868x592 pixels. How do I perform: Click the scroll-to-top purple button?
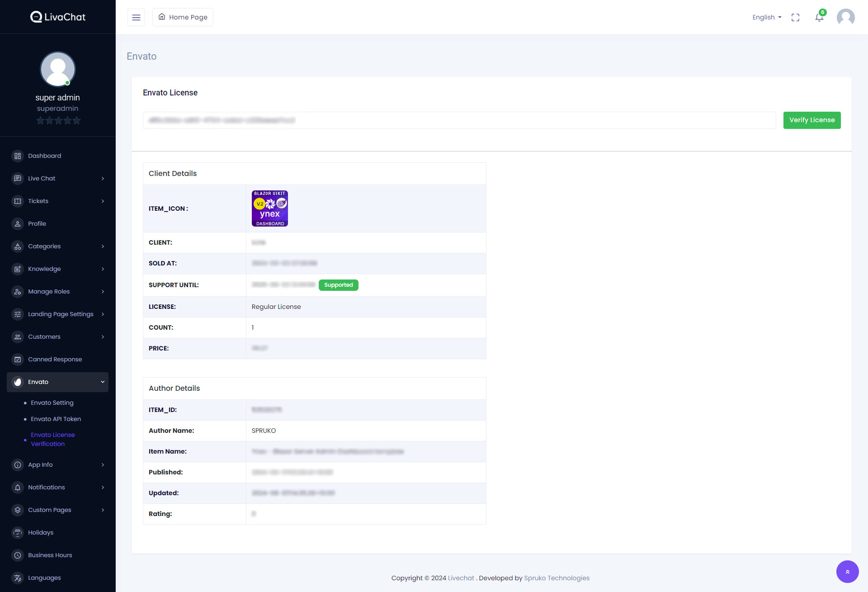click(x=847, y=572)
